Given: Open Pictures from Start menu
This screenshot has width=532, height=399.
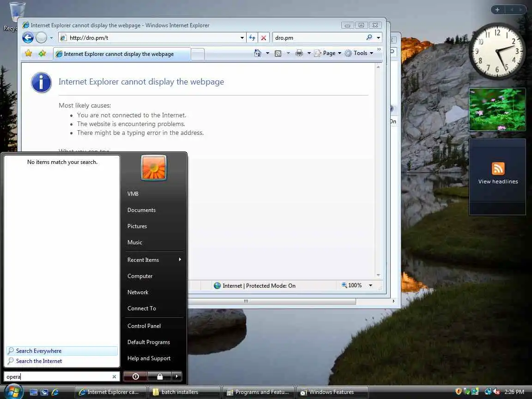Looking at the screenshot, I should pos(137,226).
